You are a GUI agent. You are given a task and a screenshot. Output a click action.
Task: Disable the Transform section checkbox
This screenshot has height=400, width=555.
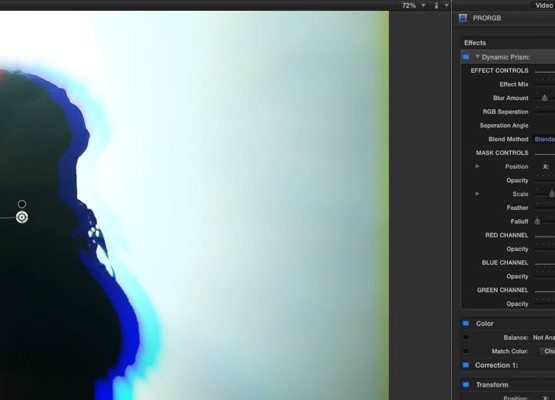(x=466, y=384)
